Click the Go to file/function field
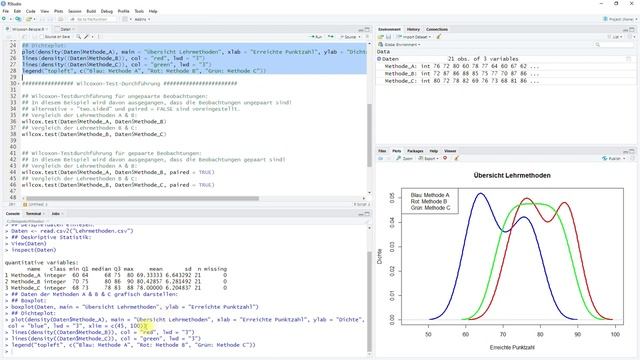The image size is (640, 360). tap(93, 19)
